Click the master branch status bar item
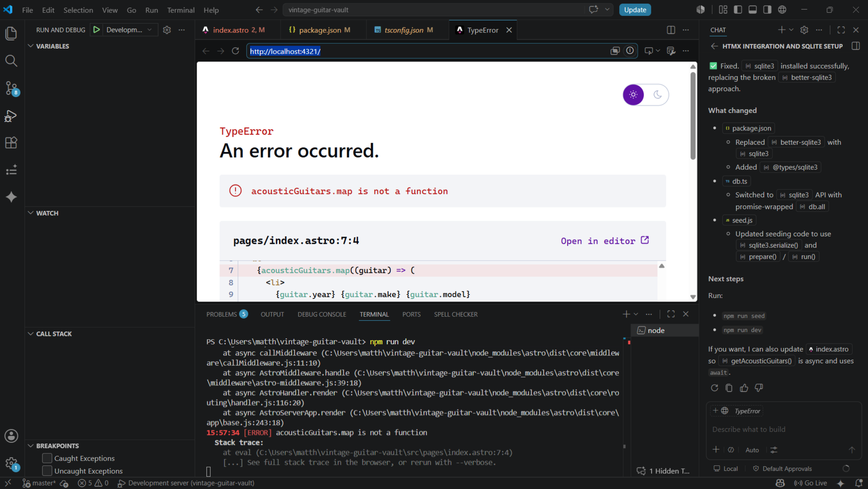Viewport: 868px width, 489px height. pyautogui.click(x=39, y=483)
